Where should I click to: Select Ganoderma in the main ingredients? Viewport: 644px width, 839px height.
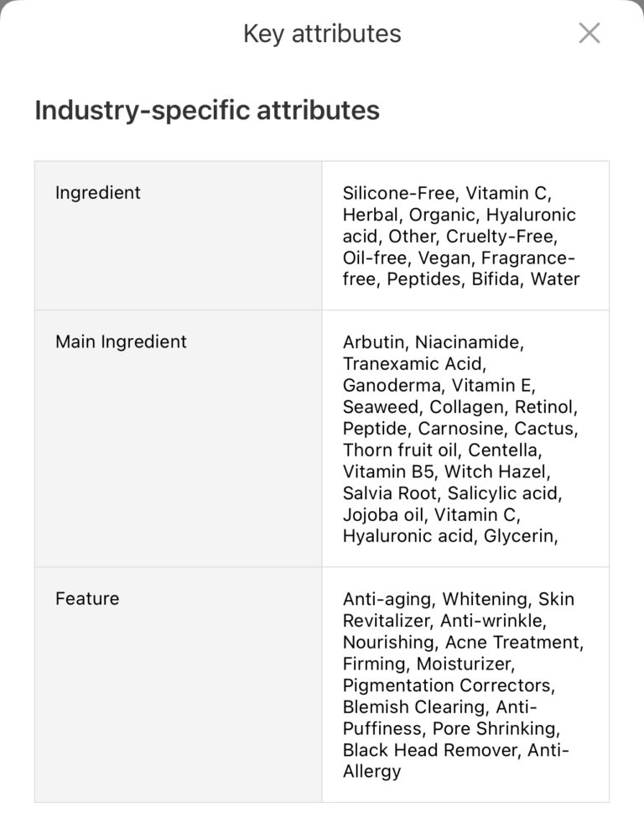click(392, 386)
